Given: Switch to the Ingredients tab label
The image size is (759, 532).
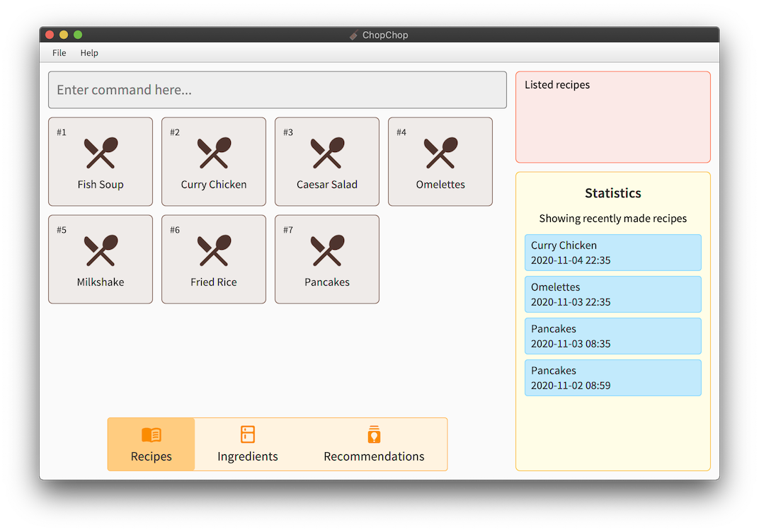Looking at the screenshot, I should 247,456.
